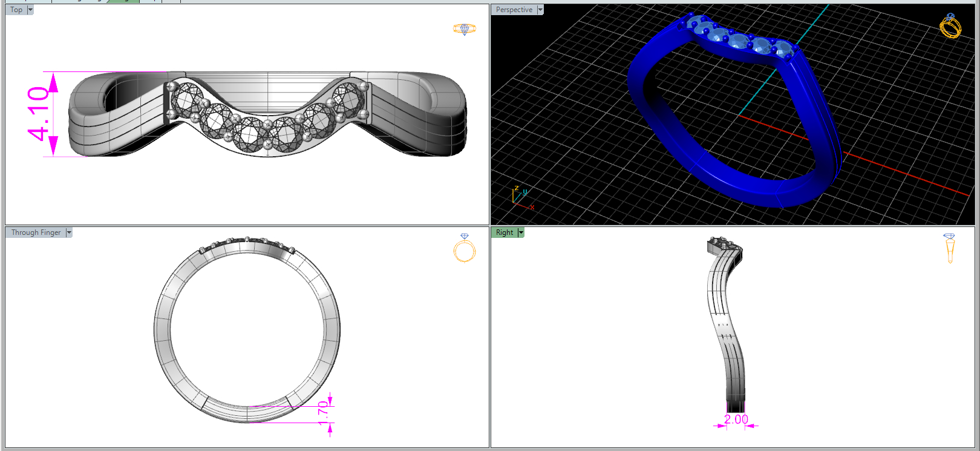Open the Top viewport dropdown arrow

pos(30,10)
